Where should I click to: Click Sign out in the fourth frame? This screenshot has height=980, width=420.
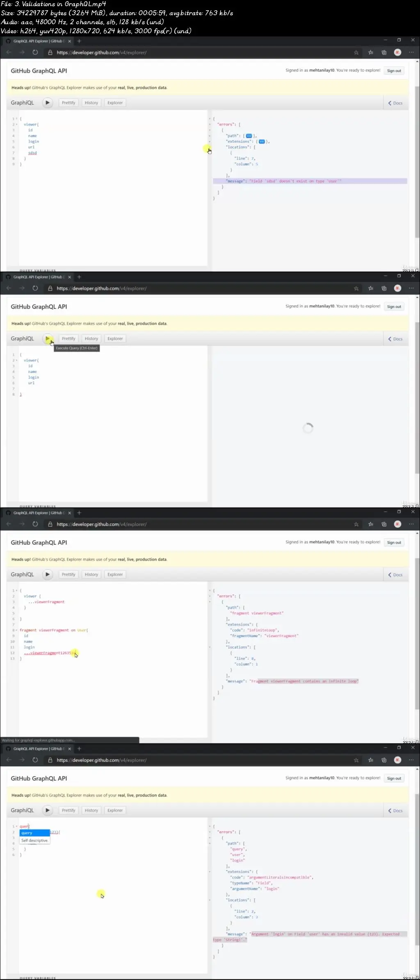coord(394,779)
